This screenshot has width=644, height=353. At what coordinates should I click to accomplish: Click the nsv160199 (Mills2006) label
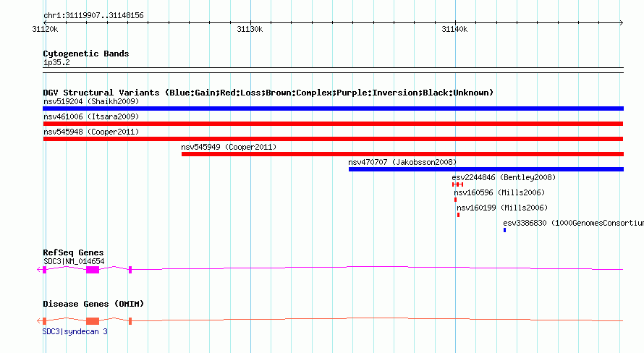(x=502, y=208)
